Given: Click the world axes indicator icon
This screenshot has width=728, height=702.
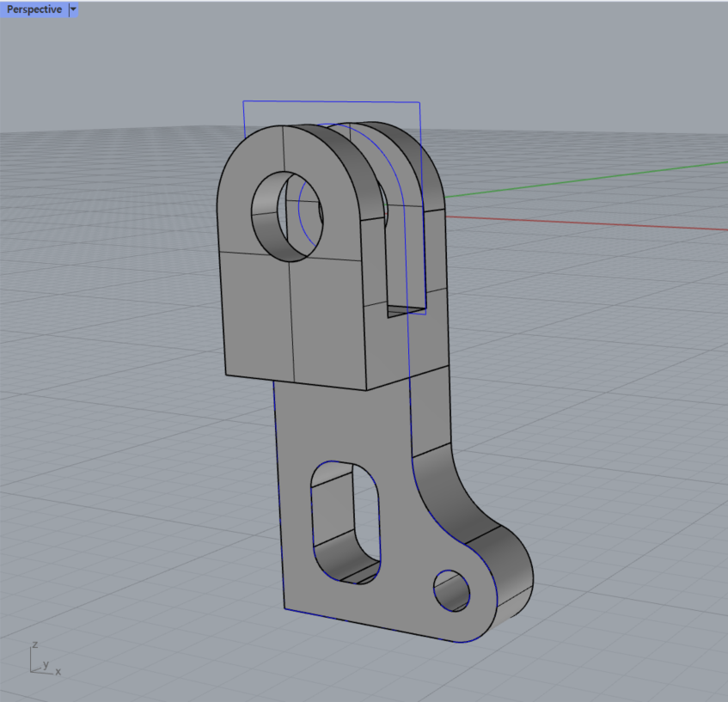Looking at the screenshot, I should click(x=45, y=658).
